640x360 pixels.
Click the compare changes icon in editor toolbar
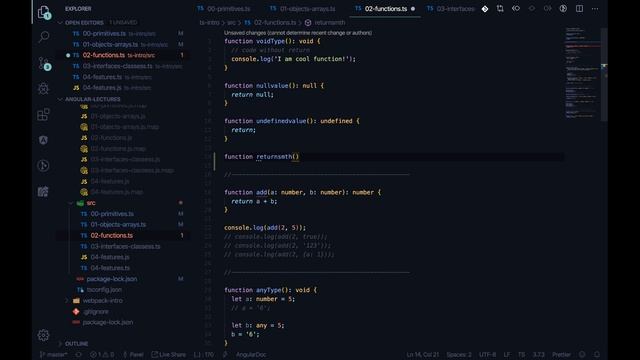click(x=500, y=9)
